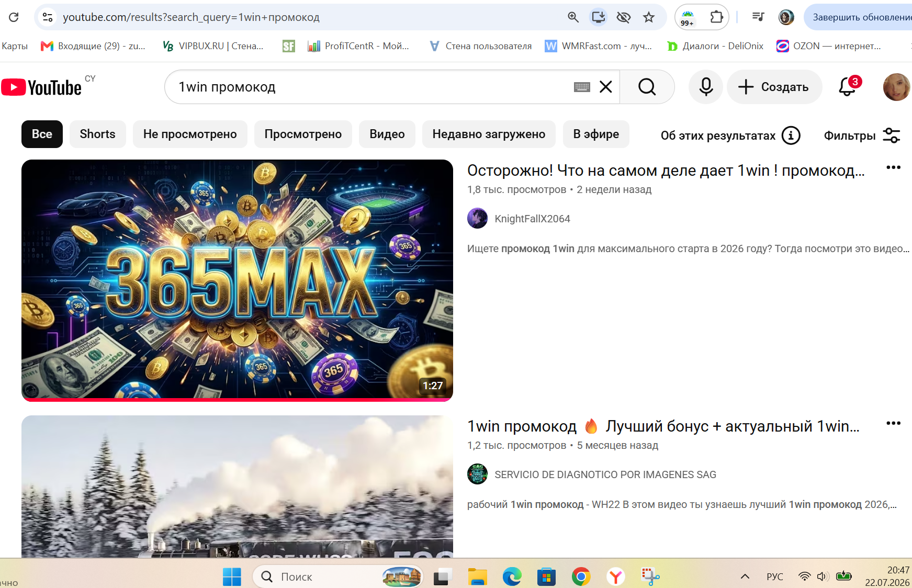
Task: Open Фильтры search filters
Action: click(x=862, y=135)
